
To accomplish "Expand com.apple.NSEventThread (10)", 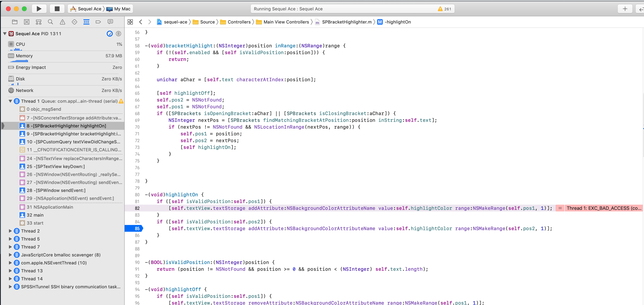I will click(x=10, y=263).
